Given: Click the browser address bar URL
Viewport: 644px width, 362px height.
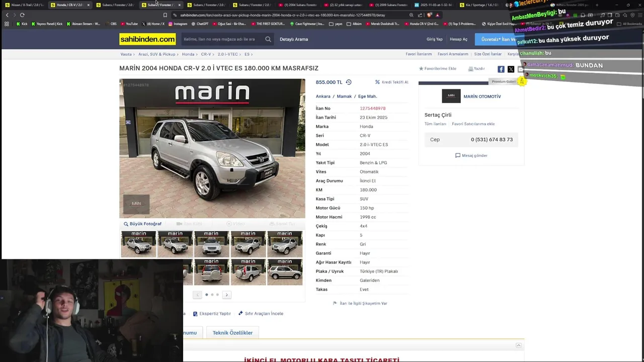Looking at the screenshot, I should [x=282, y=15].
